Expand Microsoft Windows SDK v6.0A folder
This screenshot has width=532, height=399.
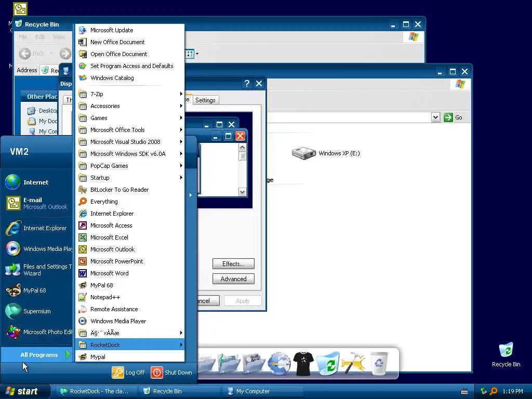pyautogui.click(x=129, y=154)
